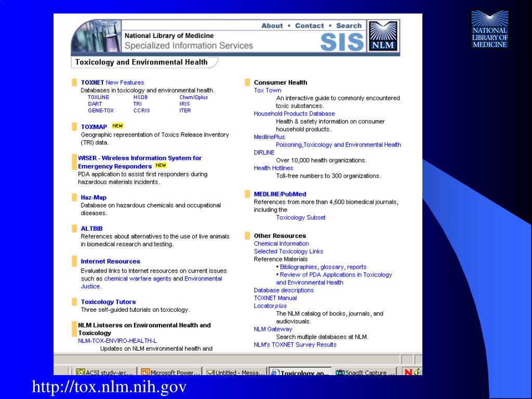
Task: Open the Health Hotlines link
Action: pyautogui.click(x=273, y=168)
